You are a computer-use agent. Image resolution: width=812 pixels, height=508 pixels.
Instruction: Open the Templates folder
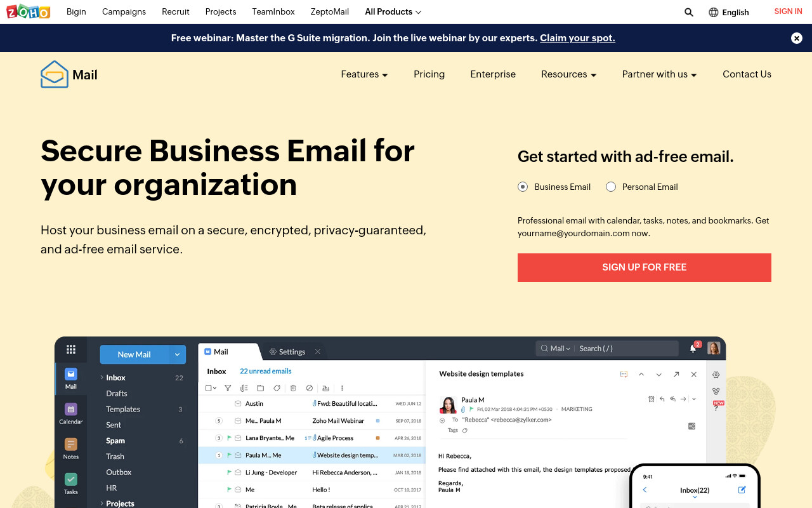coord(123,410)
